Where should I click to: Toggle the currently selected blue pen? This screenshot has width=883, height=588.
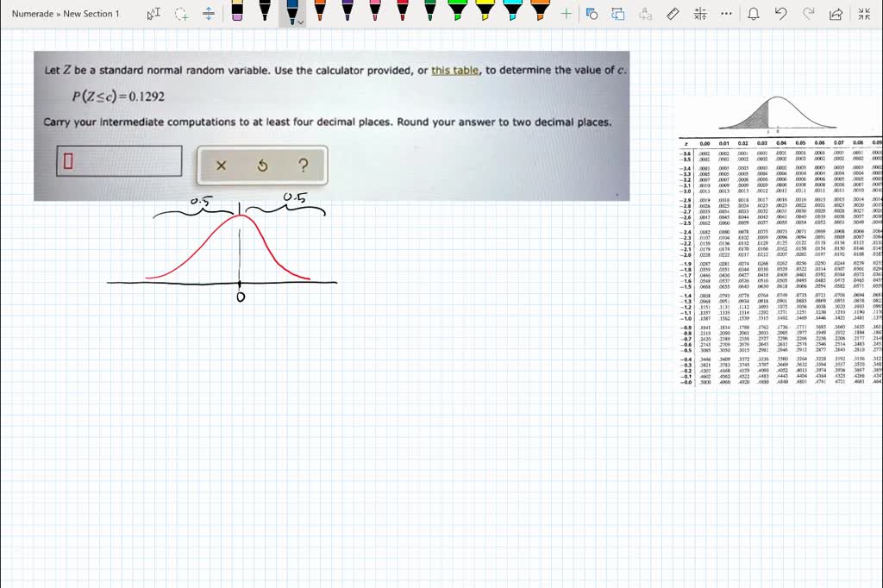pos(291,12)
